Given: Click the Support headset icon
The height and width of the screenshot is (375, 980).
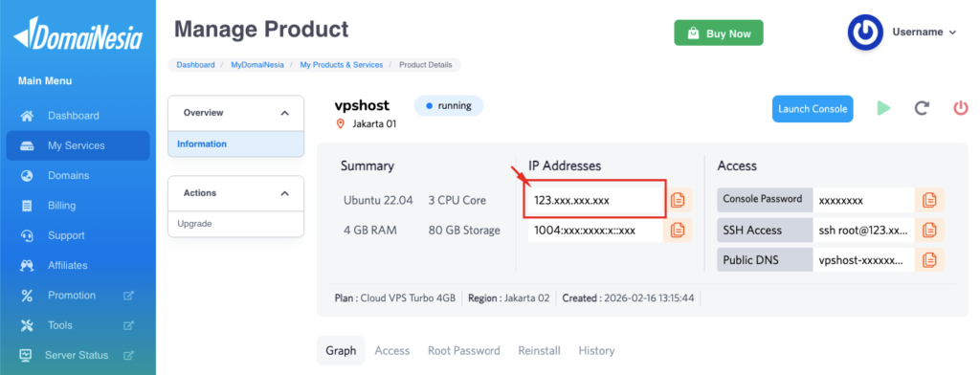Looking at the screenshot, I should click(26, 235).
